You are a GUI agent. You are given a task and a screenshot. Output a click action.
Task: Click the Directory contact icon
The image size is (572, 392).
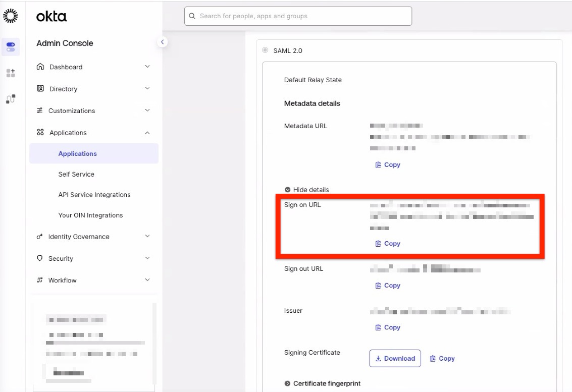point(40,88)
